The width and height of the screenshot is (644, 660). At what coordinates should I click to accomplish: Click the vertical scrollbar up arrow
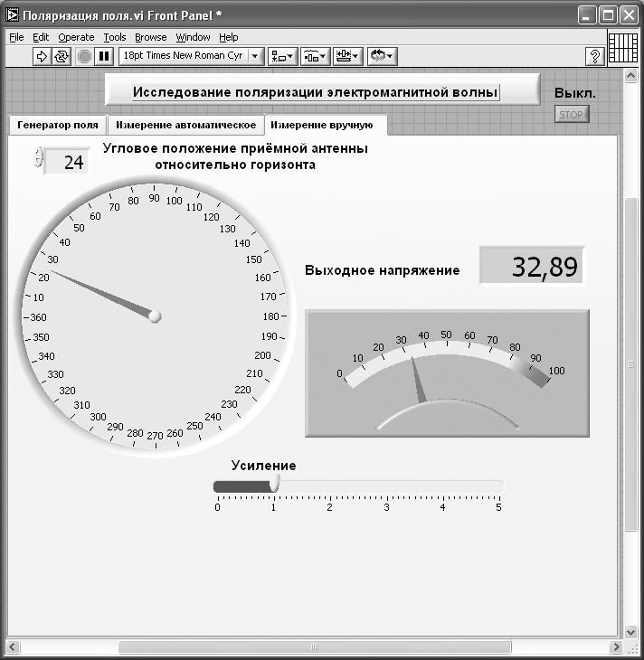pos(630,76)
